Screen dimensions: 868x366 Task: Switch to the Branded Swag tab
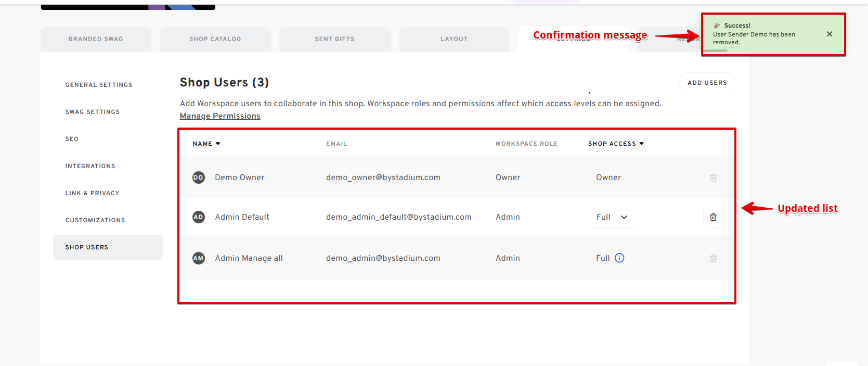click(x=96, y=39)
